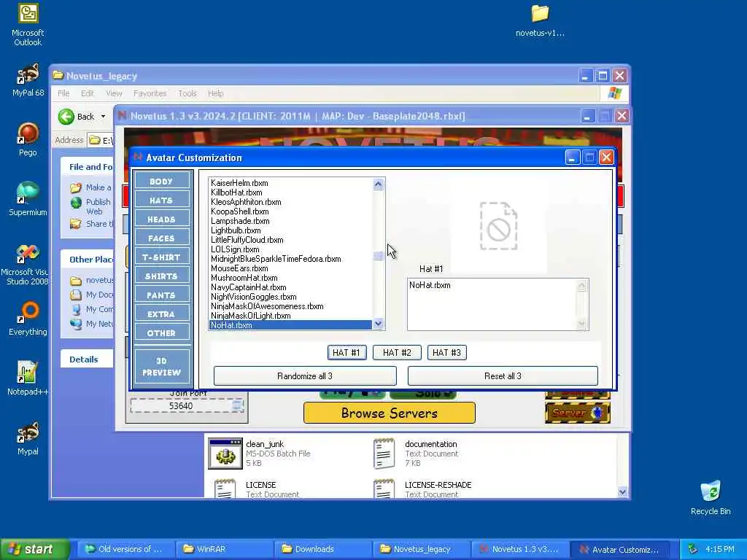Open the File menu in Novetus_legacy window
The height and width of the screenshot is (560, 747).
point(63,93)
